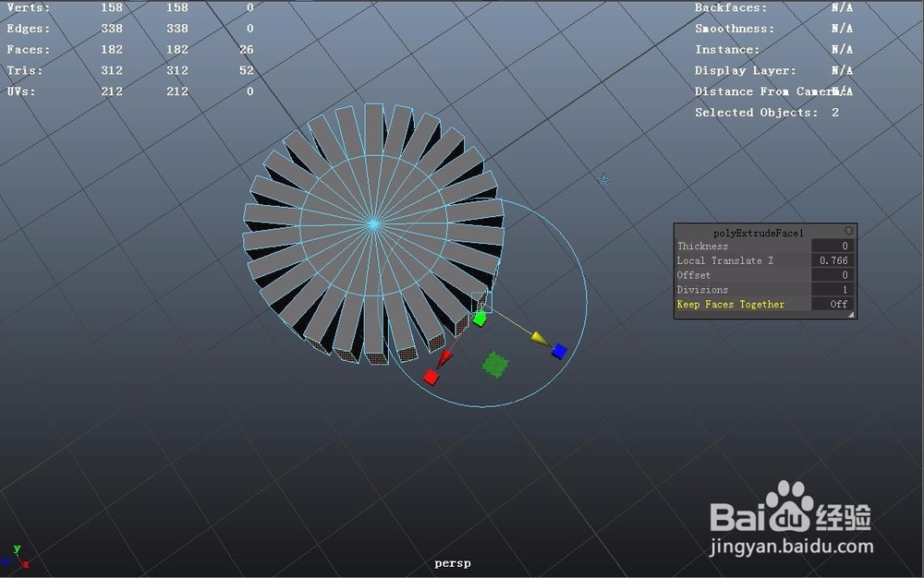Click the Local Translate Z label
The height and width of the screenshot is (578, 924).
tap(724, 260)
